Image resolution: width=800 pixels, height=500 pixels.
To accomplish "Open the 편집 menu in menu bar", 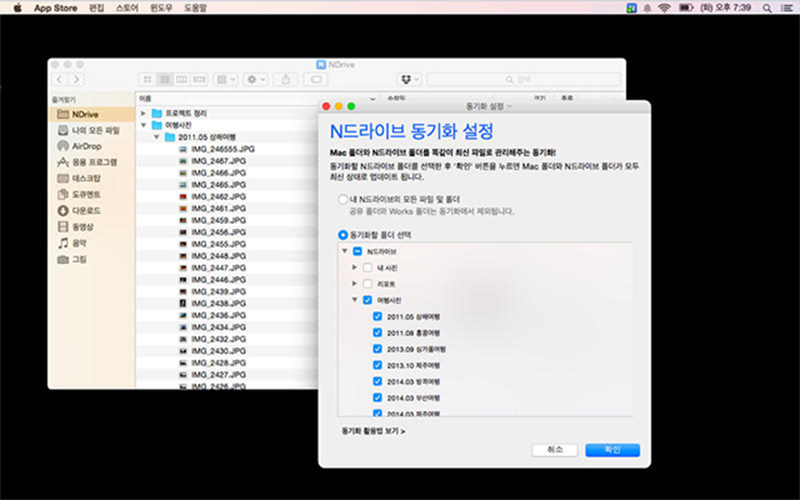I will [x=96, y=8].
